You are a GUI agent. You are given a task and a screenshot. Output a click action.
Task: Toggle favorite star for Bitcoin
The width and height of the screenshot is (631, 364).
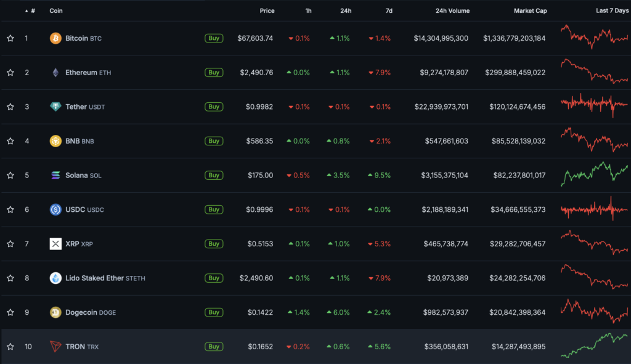[10, 38]
